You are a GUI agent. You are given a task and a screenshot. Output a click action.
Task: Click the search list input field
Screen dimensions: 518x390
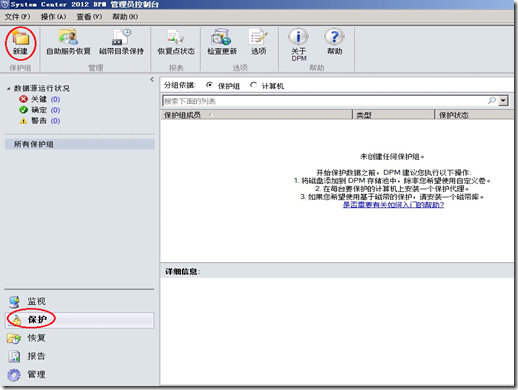point(325,101)
